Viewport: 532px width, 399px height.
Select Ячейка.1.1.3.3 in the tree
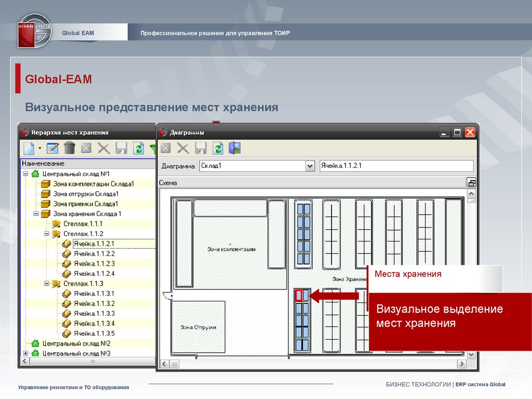coord(95,313)
